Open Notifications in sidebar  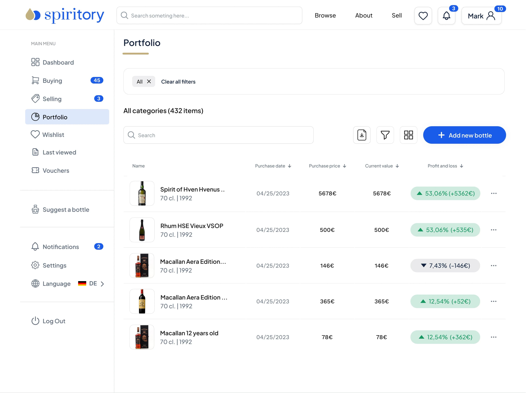pos(67,247)
